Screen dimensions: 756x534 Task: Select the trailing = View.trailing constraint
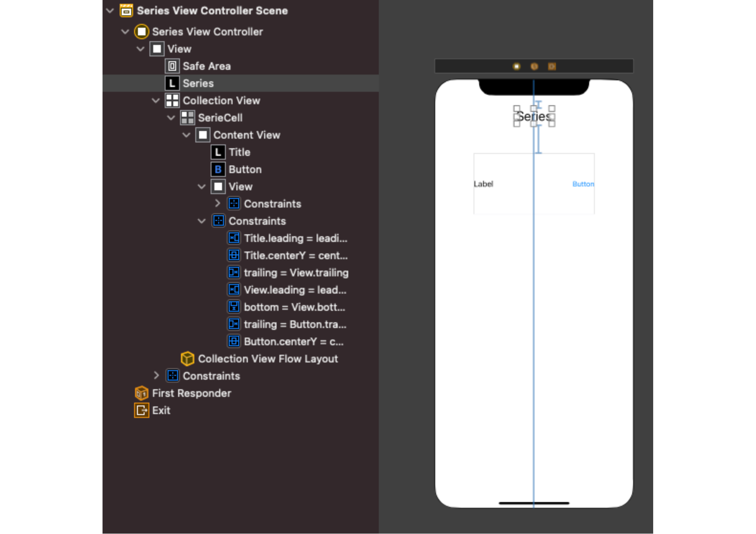[x=288, y=273]
